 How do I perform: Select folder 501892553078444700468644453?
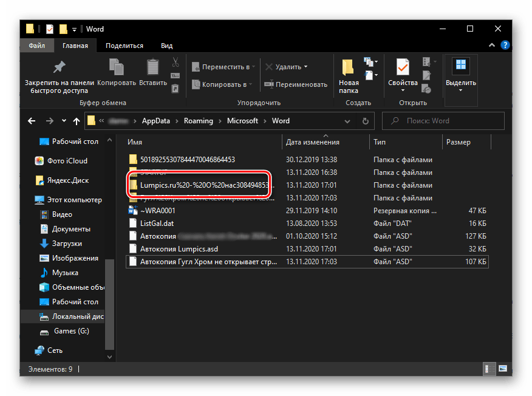click(x=307, y=160)
